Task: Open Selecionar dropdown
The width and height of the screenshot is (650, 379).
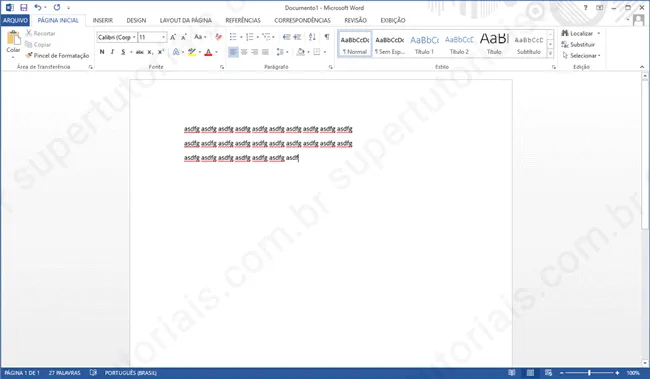Action: 581,56
